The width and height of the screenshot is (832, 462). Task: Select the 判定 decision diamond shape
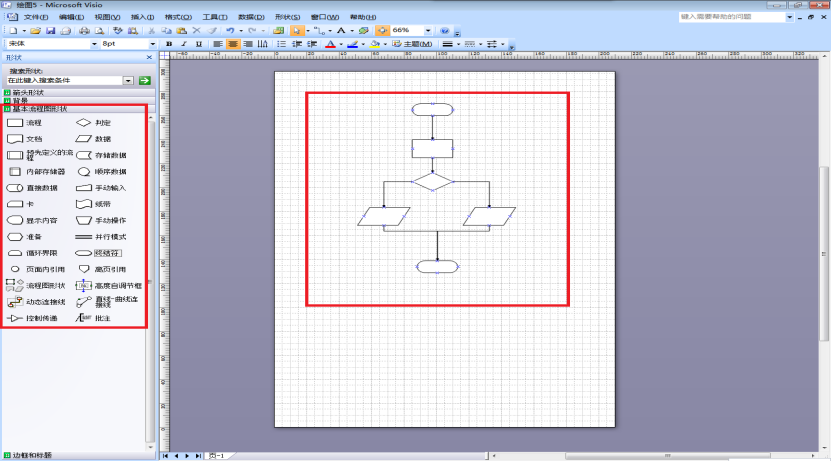(x=93, y=123)
